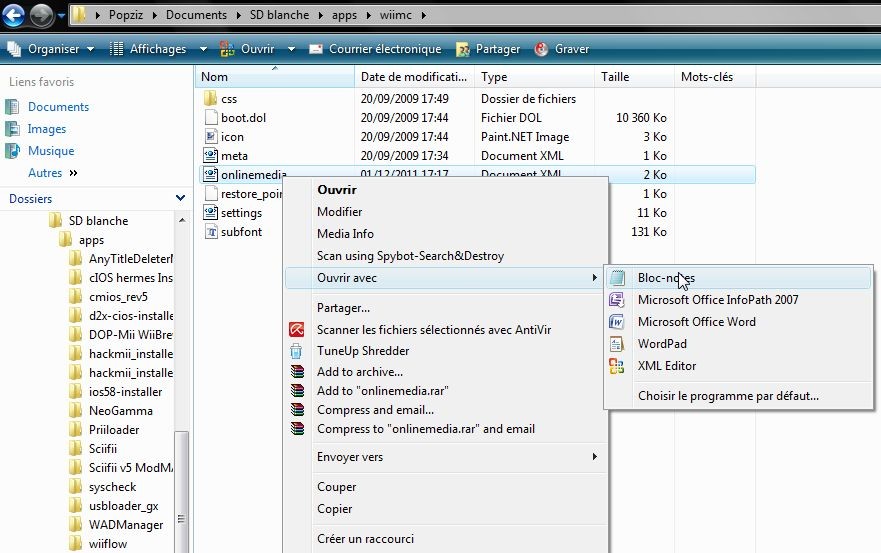Collapse the Dossiers pane chevron

[180, 198]
